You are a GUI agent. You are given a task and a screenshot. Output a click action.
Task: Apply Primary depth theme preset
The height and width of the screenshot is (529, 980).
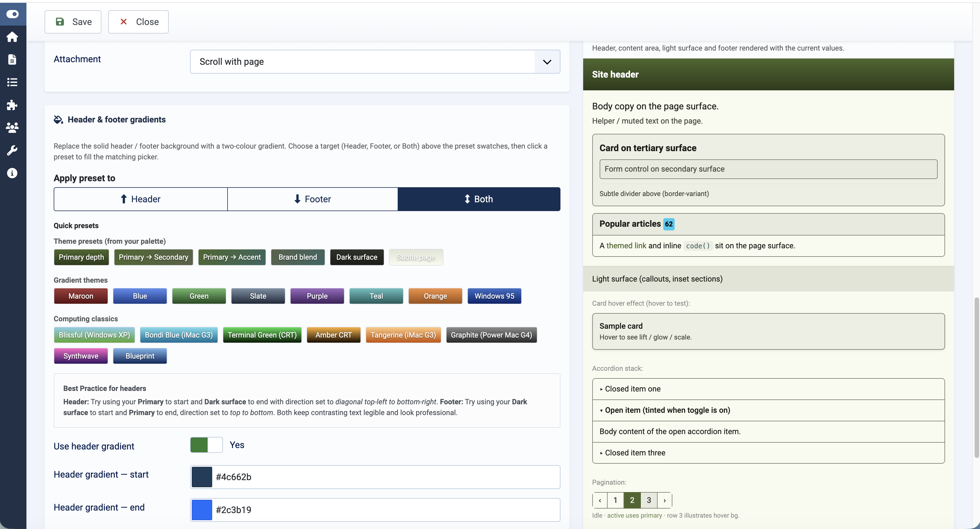[82, 257]
